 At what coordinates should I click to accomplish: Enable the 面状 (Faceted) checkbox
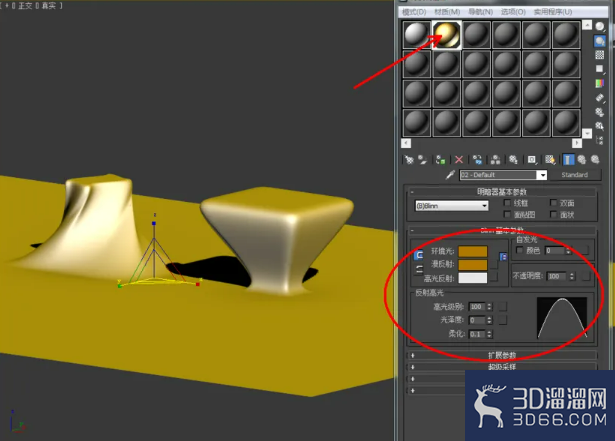point(553,214)
